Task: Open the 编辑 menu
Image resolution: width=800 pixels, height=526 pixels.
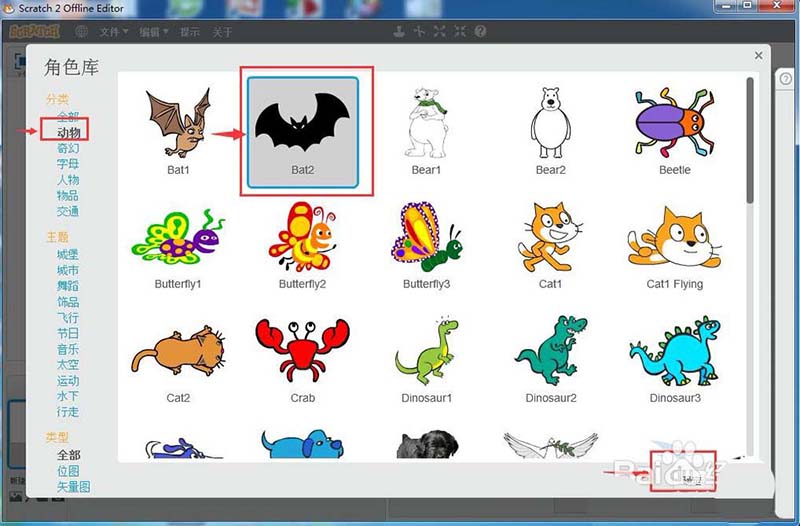Action: [x=153, y=32]
